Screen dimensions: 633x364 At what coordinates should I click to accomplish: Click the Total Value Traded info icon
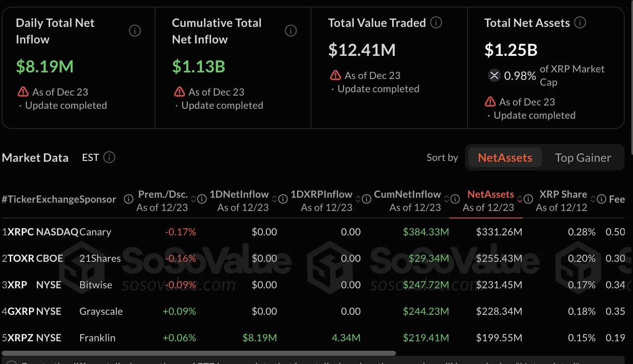pyautogui.click(x=436, y=23)
